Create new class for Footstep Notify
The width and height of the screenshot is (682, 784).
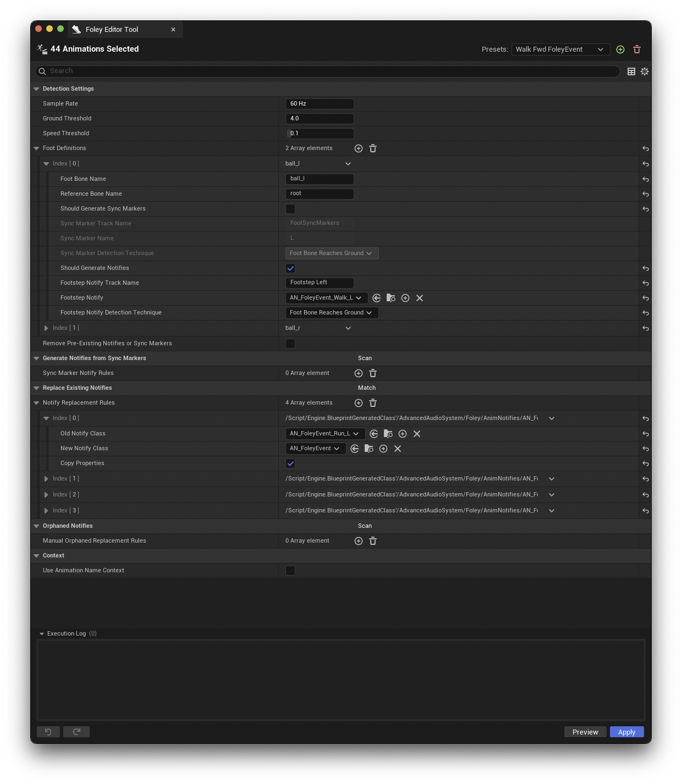pos(405,298)
